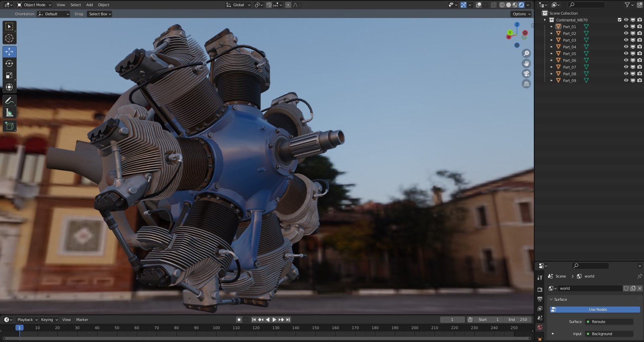Screen dimensions: 644x342
Task: Open the Global transform orientation dropdown
Action: click(238, 5)
